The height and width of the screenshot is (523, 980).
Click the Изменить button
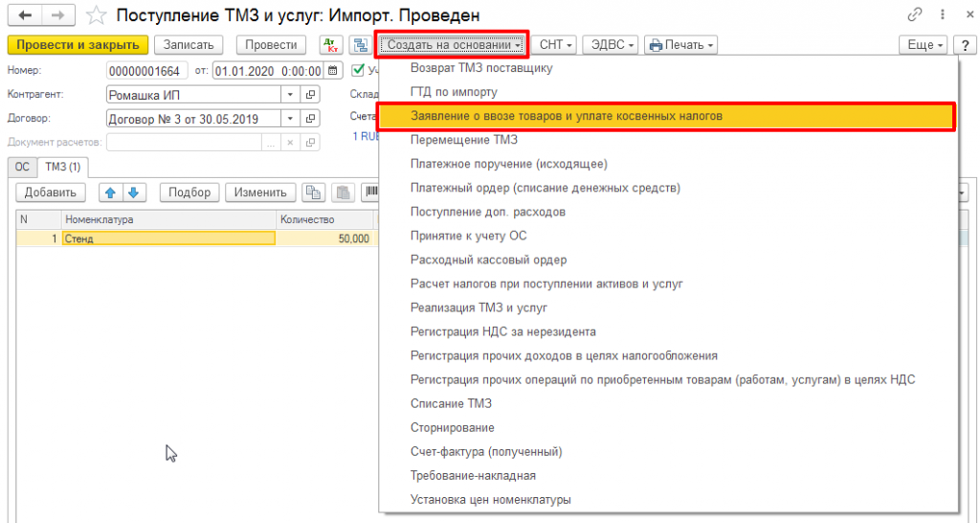point(260,193)
